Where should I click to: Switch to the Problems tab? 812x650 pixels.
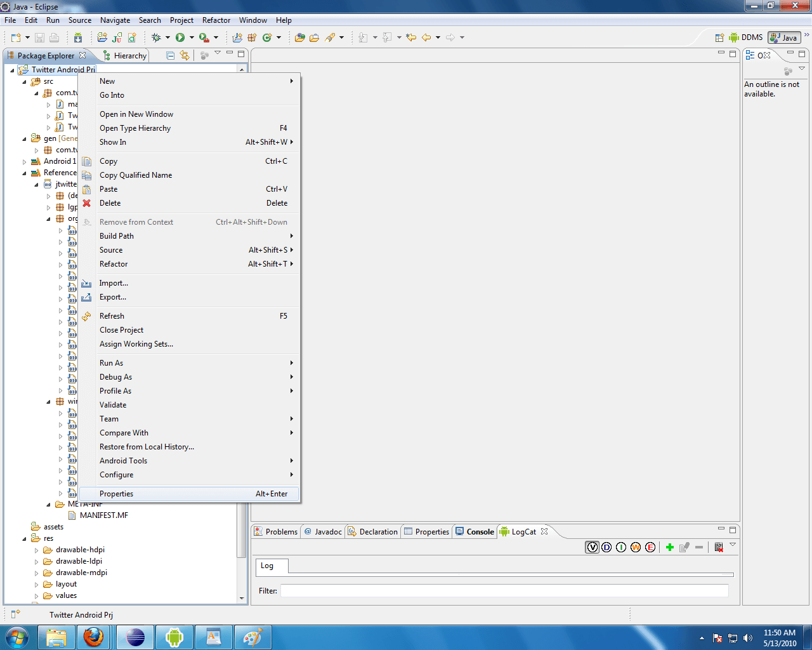pyautogui.click(x=275, y=532)
